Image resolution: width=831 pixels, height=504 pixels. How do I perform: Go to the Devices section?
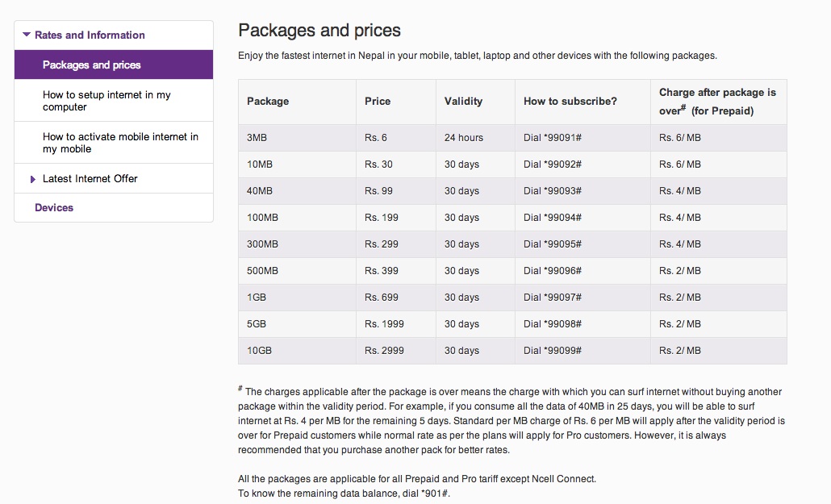pos(54,208)
